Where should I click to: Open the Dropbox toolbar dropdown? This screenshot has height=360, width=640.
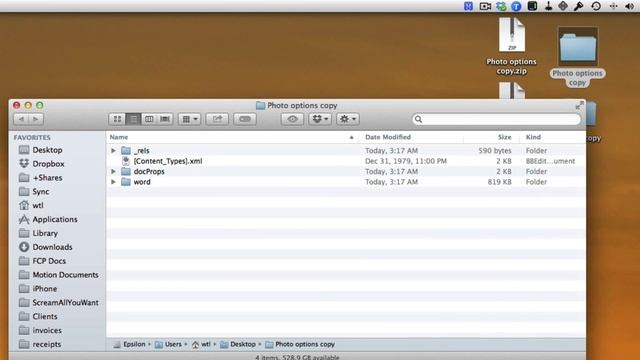pos(320,119)
